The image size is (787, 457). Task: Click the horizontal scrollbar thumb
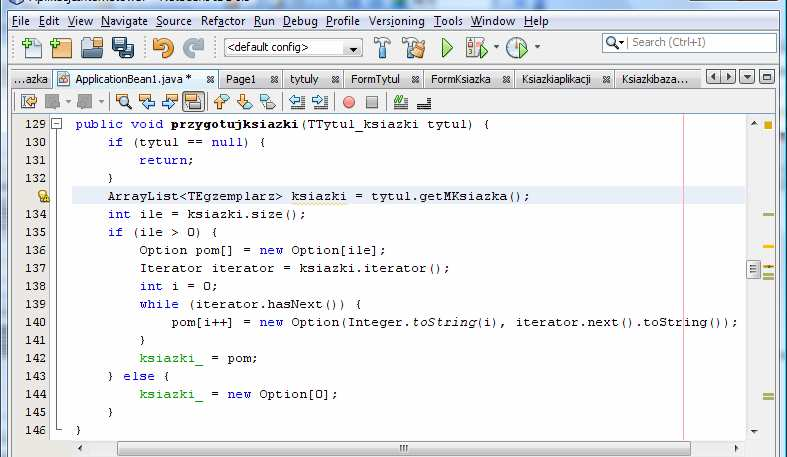(x=404, y=448)
